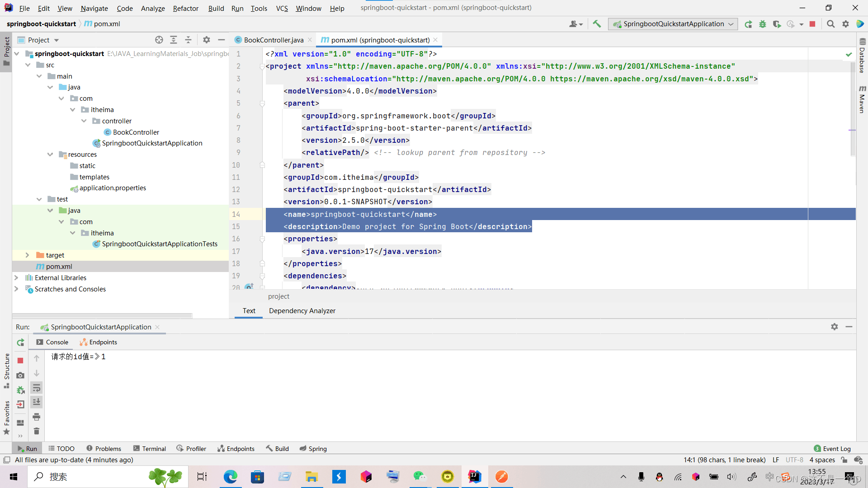Clear the console with the trash icon
Image resolution: width=868 pixels, height=488 pixels.
(x=37, y=431)
